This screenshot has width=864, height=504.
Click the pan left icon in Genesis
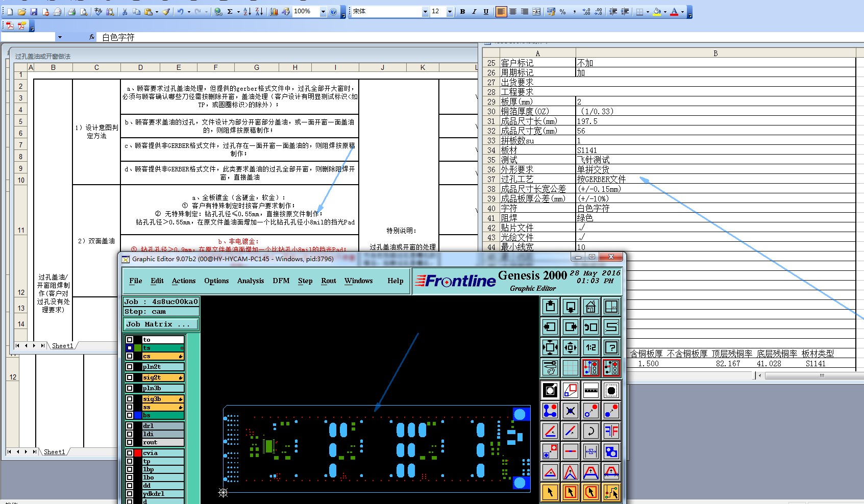point(550,327)
